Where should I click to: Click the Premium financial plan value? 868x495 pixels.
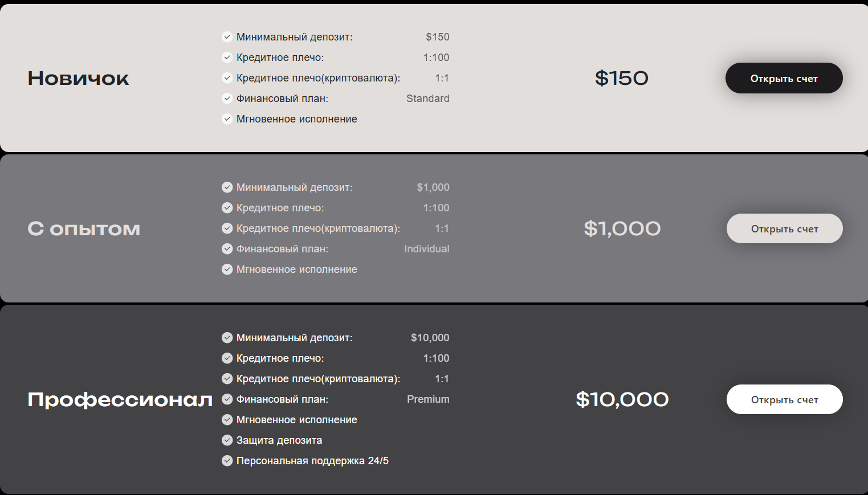click(x=428, y=399)
